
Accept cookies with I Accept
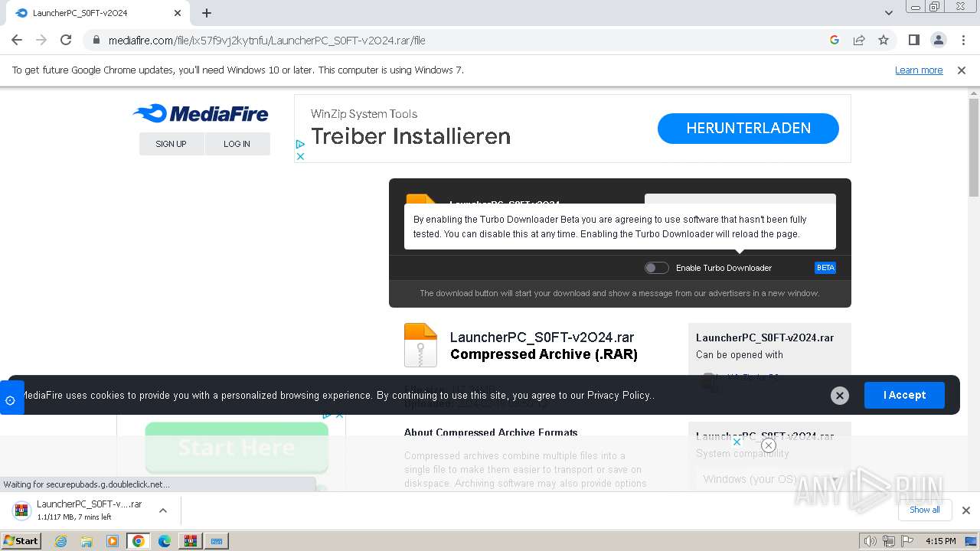point(904,395)
